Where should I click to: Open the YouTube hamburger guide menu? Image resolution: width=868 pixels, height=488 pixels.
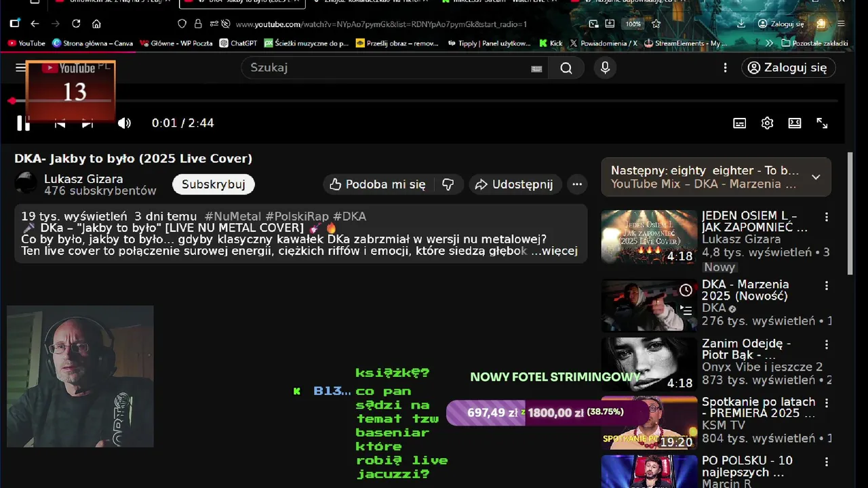click(20, 68)
